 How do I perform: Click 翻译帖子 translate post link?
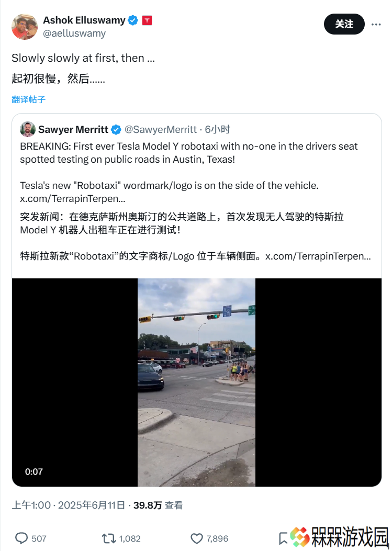(28, 99)
